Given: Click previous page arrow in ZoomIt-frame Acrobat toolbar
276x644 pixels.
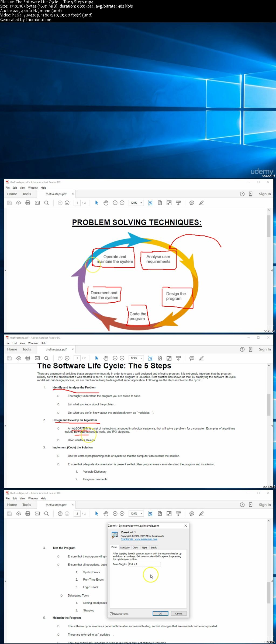Looking at the screenshot, I should (60, 514).
